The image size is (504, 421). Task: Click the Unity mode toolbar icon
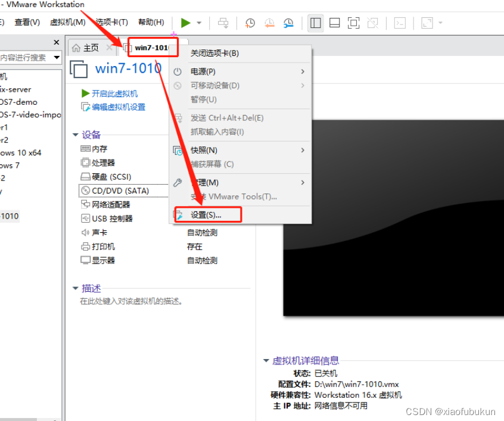tap(373, 23)
